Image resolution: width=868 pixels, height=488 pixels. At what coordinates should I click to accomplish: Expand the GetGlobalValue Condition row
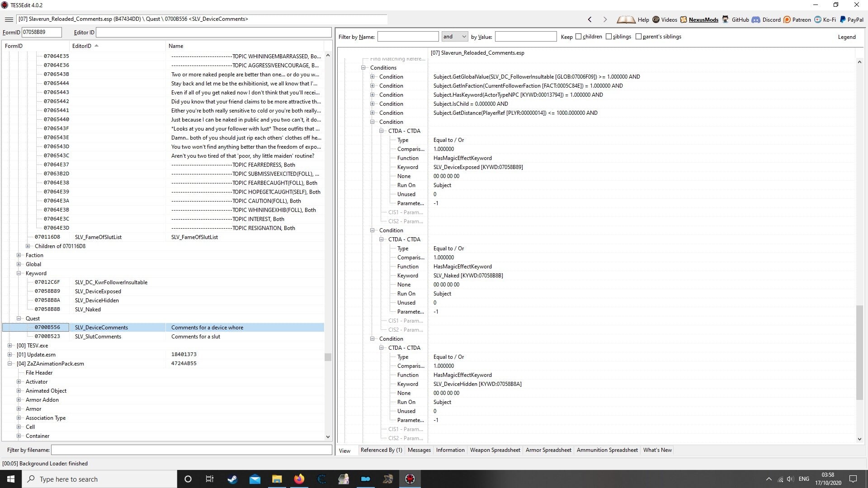coord(373,77)
